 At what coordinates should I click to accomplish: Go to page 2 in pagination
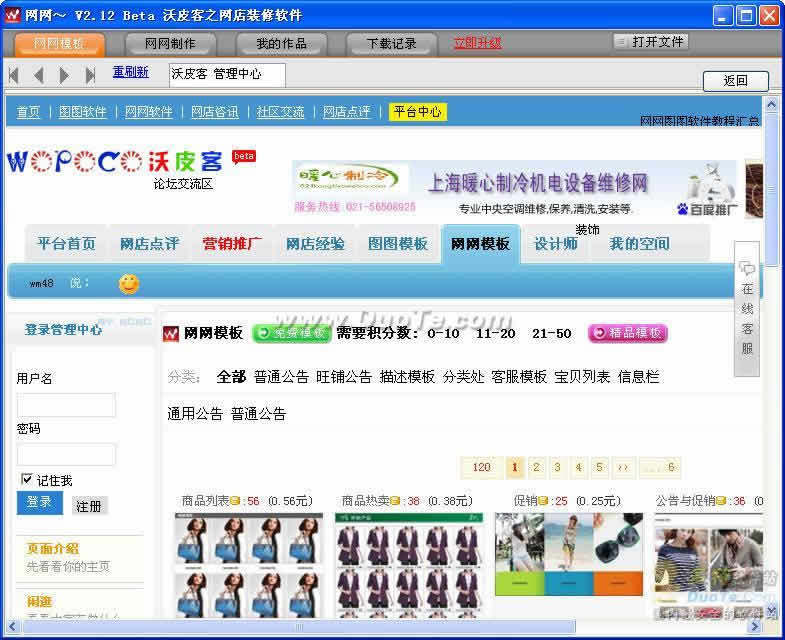coord(536,467)
